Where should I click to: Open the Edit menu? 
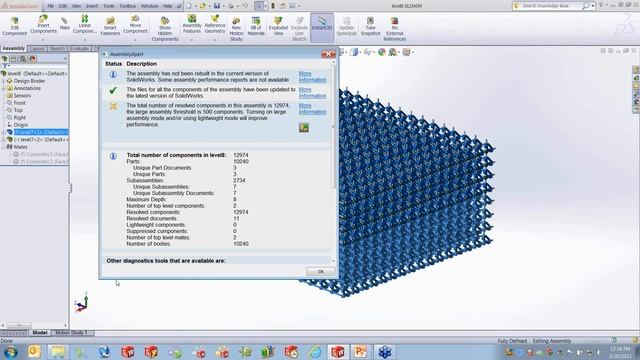point(62,6)
